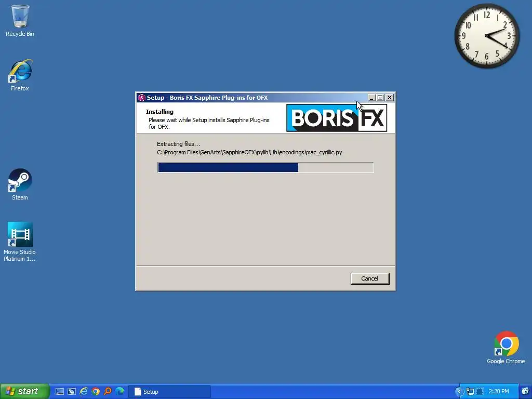Click the Setup taskbar button
The height and width of the screenshot is (399, 532).
pyautogui.click(x=170, y=392)
